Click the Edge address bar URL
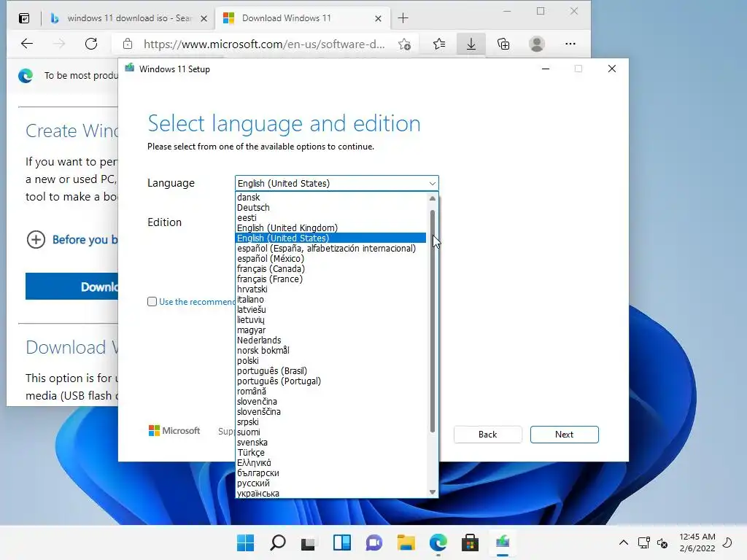The image size is (747, 560). click(264, 44)
